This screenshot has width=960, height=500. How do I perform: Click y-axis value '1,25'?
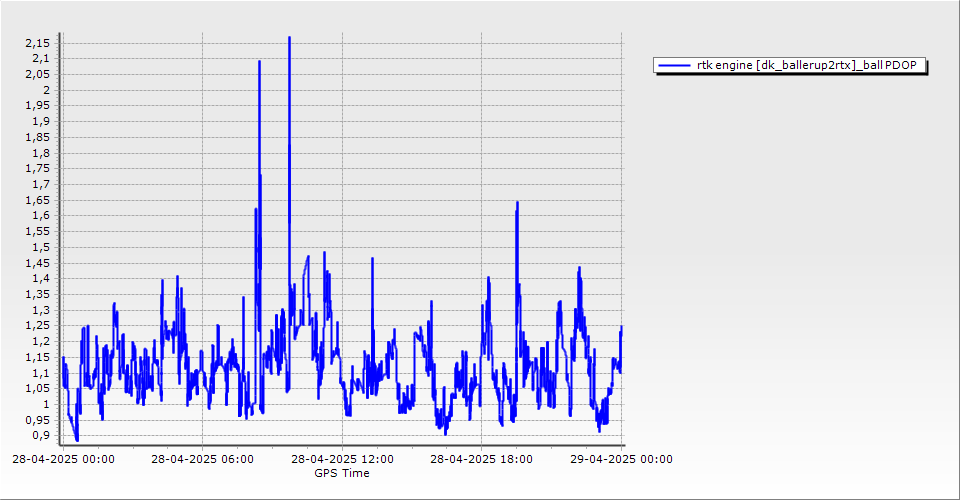click(x=37, y=326)
